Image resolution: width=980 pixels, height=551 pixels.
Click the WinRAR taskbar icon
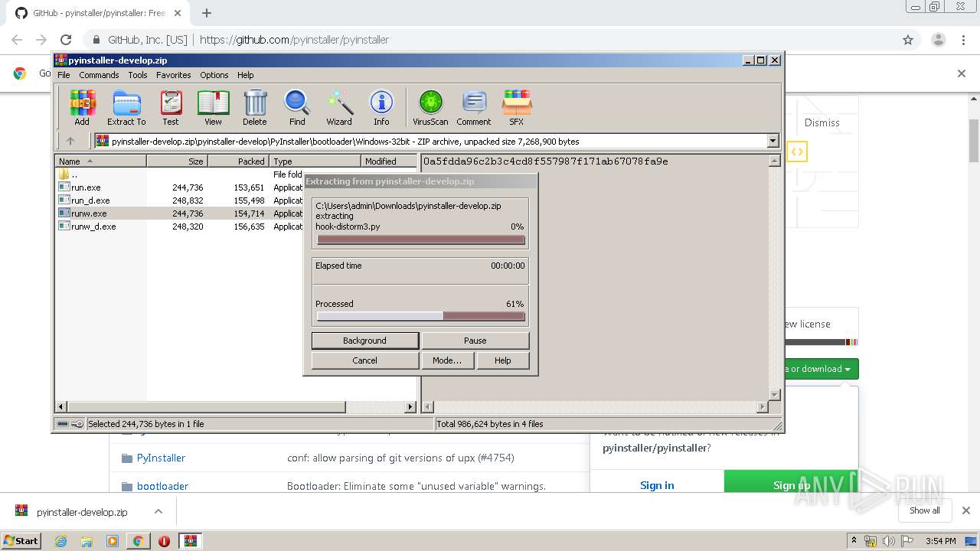(x=191, y=541)
